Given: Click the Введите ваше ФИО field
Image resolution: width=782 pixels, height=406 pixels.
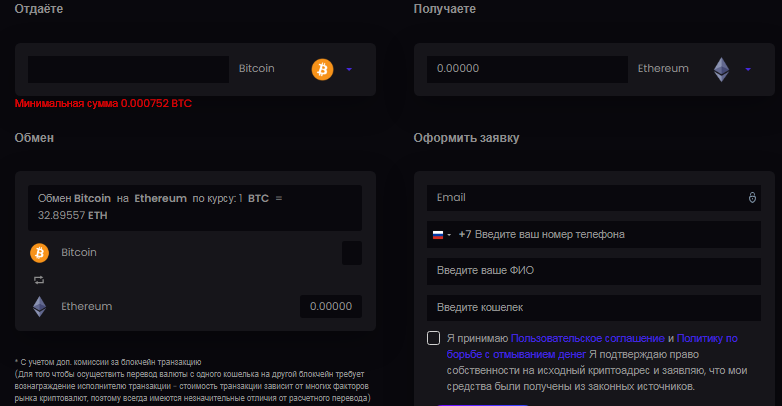Looking at the screenshot, I should click(594, 271).
